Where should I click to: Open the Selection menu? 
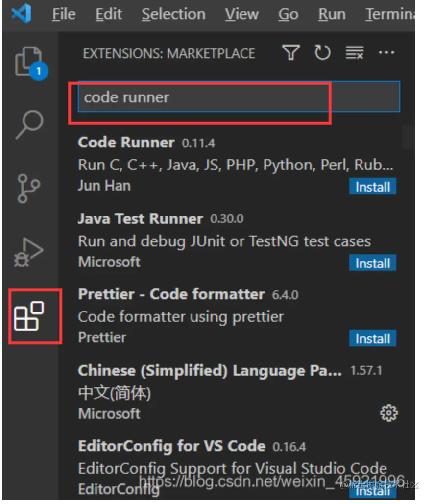click(173, 15)
